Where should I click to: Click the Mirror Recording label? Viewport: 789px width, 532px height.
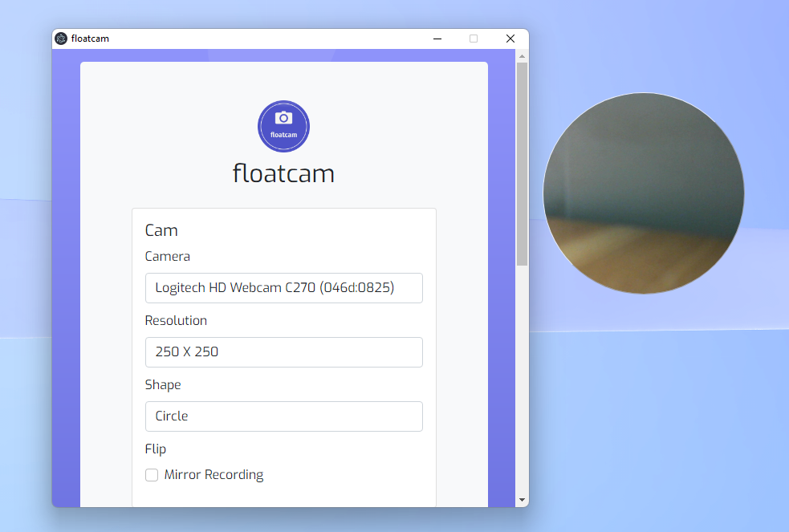(214, 474)
